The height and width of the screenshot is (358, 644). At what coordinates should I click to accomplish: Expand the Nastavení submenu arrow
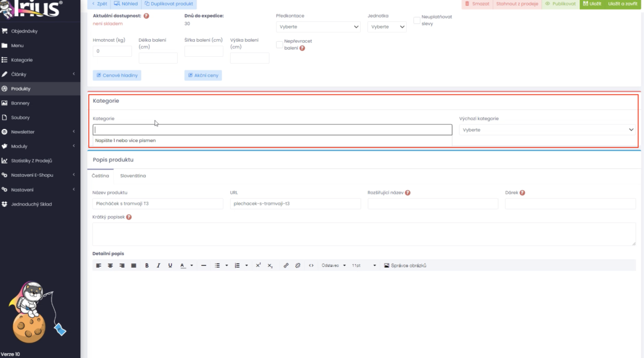74,190
